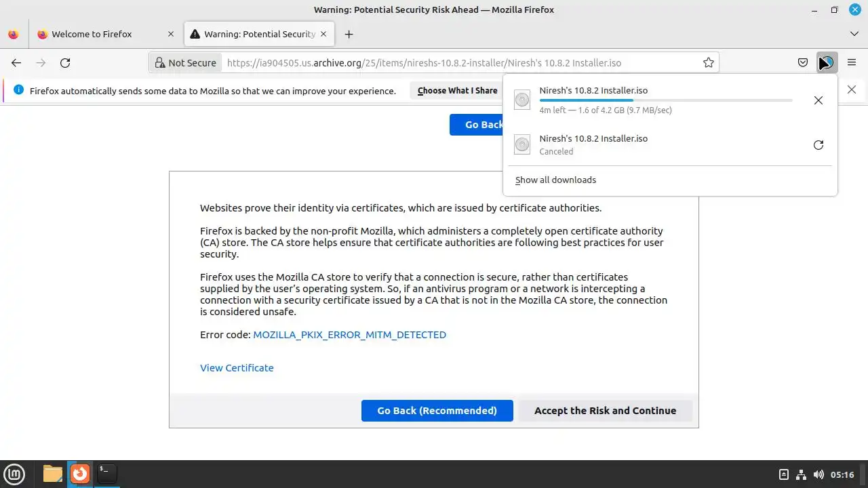The image size is (868, 488).
Task: Open a new tab with plus button
Action: click(349, 34)
